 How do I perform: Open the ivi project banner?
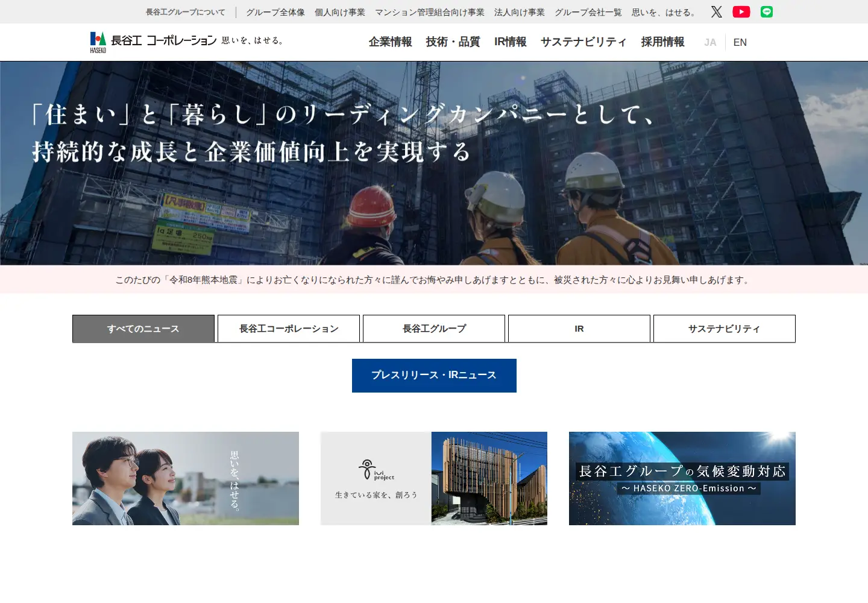(x=434, y=478)
